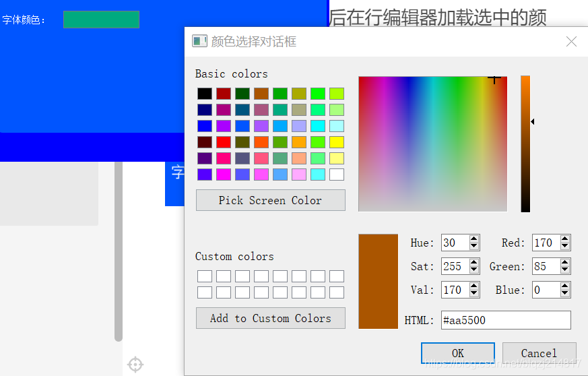
Task: Increase Val with up arrow
Action: (474, 286)
